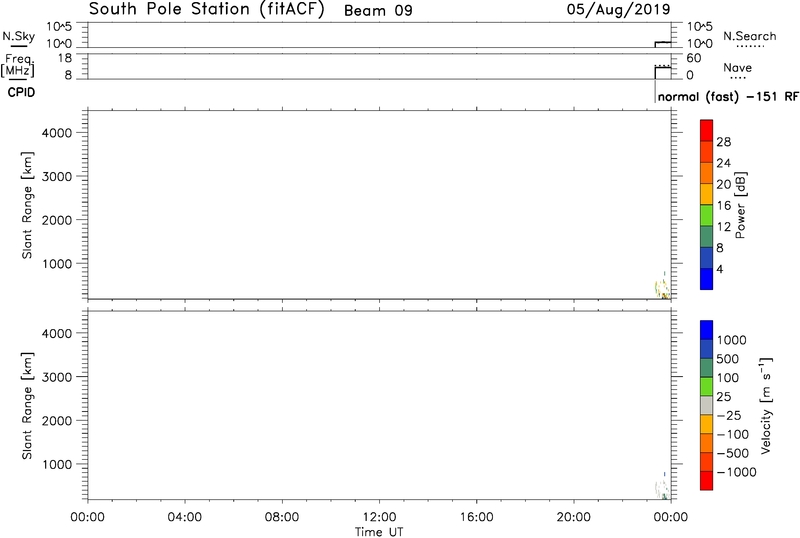Select the red top segment of Power colorbar

707,131
